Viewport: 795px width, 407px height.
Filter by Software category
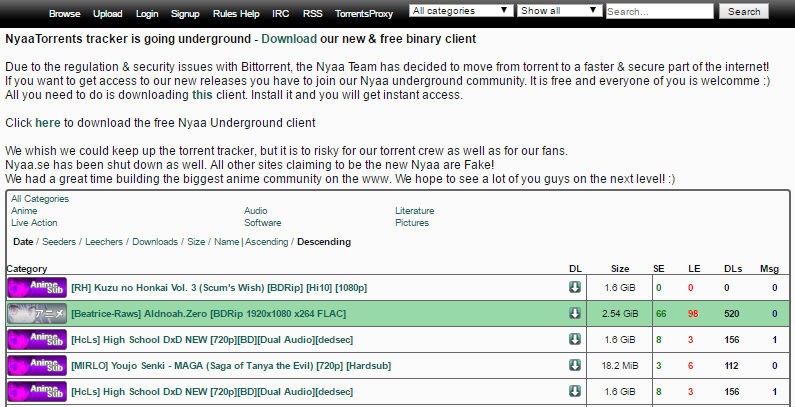[x=263, y=223]
